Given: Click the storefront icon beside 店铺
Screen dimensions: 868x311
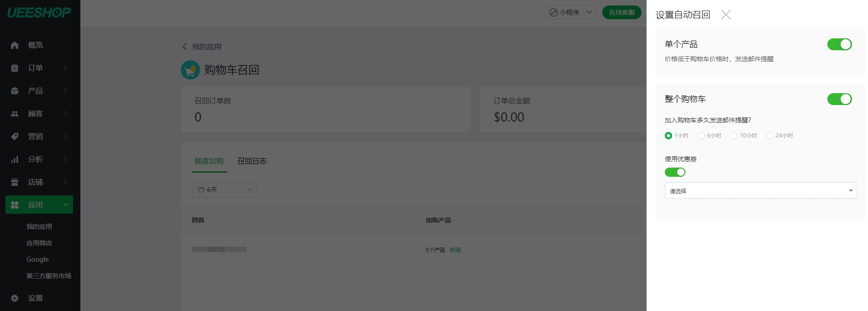Looking at the screenshot, I should pyautogui.click(x=15, y=182).
